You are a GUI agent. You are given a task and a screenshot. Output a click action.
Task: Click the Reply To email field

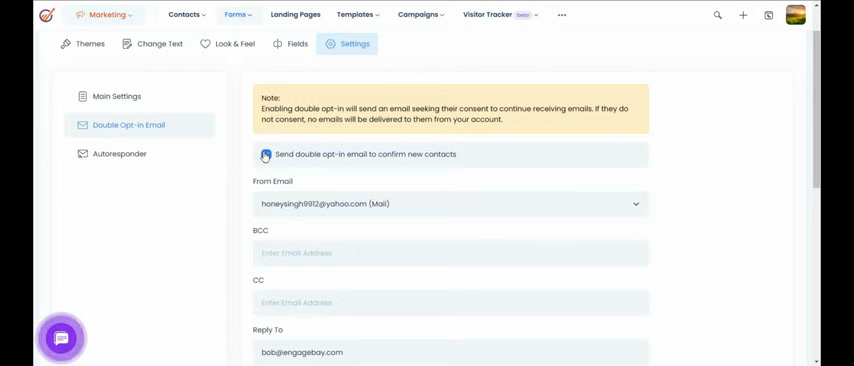[450, 352]
